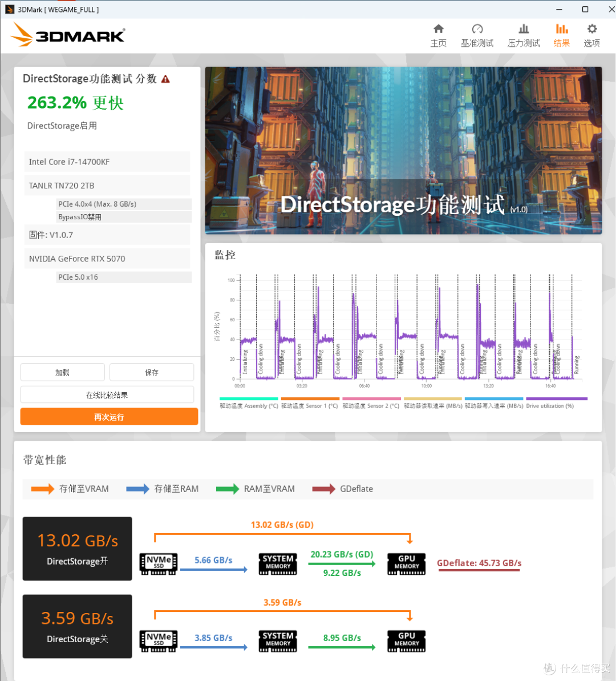Click the orange 再次运行 run again button
616x681 pixels.
(x=109, y=417)
